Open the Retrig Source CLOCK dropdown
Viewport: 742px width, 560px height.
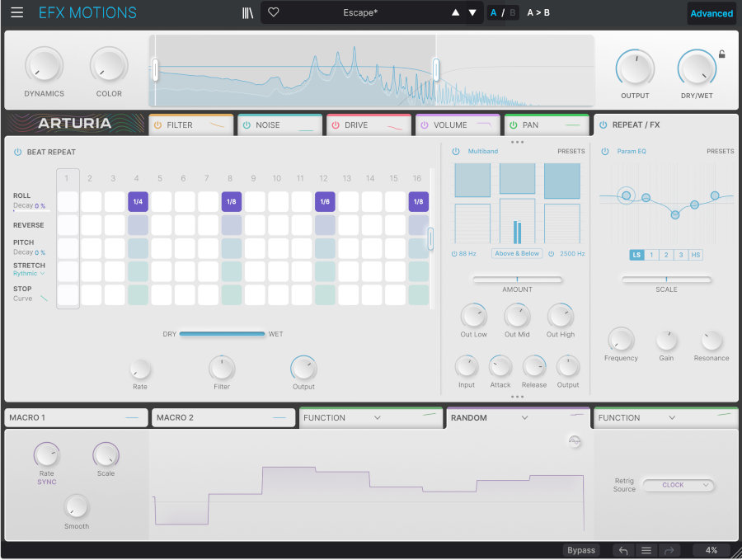pyautogui.click(x=678, y=485)
